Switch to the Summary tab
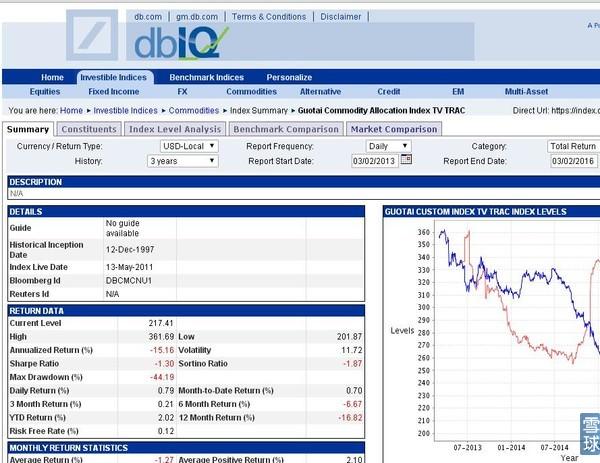 tap(28, 129)
